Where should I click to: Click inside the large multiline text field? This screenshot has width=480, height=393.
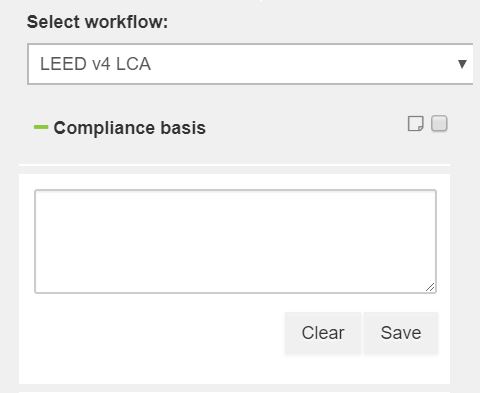pos(235,242)
